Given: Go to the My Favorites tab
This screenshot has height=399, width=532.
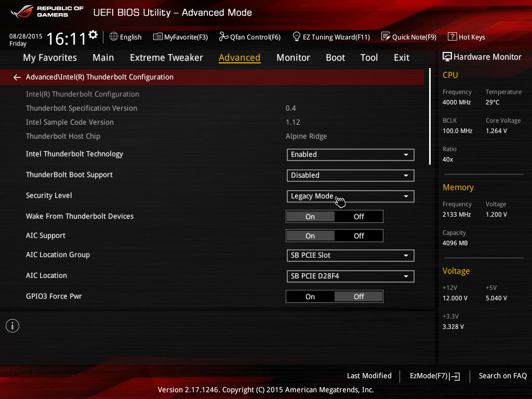Looking at the screenshot, I should click(x=50, y=58).
